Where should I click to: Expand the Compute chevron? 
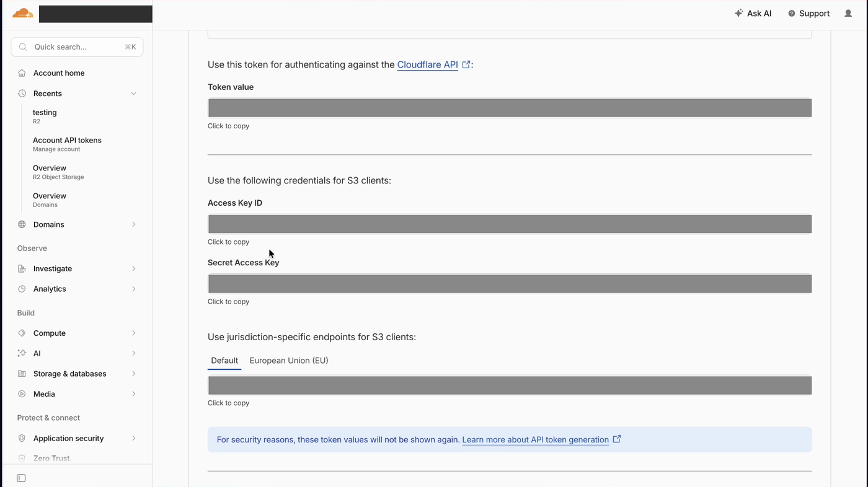click(x=133, y=333)
